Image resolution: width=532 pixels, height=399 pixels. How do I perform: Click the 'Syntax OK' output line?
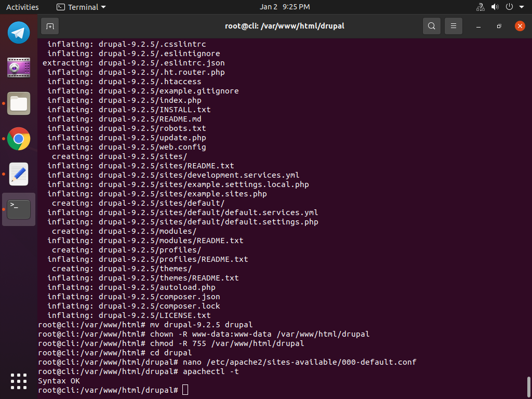pyautogui.click(x=59, y=381)
